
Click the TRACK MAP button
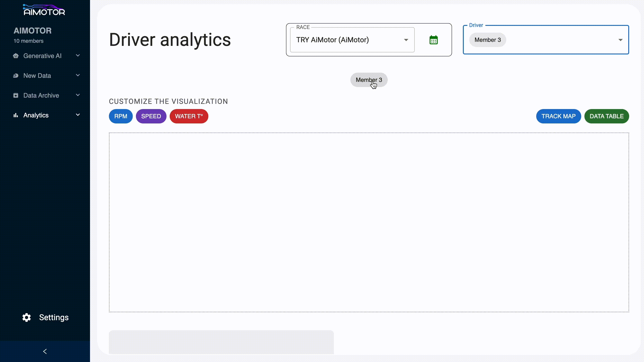point(558,116)
